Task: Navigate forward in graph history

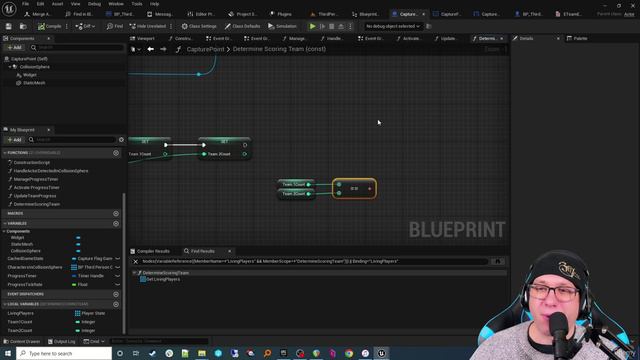Action: point(163,49)
